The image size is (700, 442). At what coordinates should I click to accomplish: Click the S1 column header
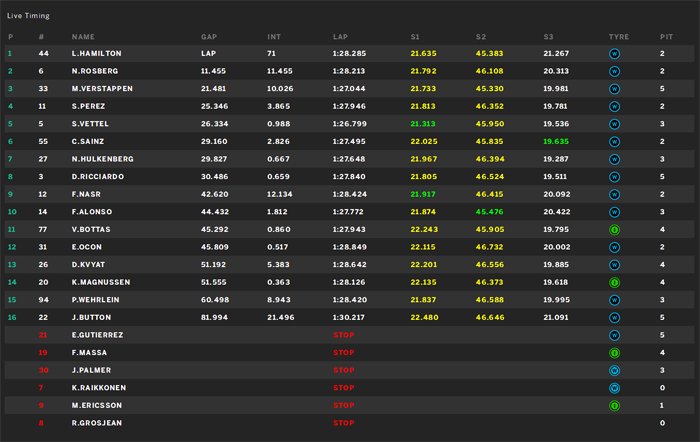pos(415,37)
